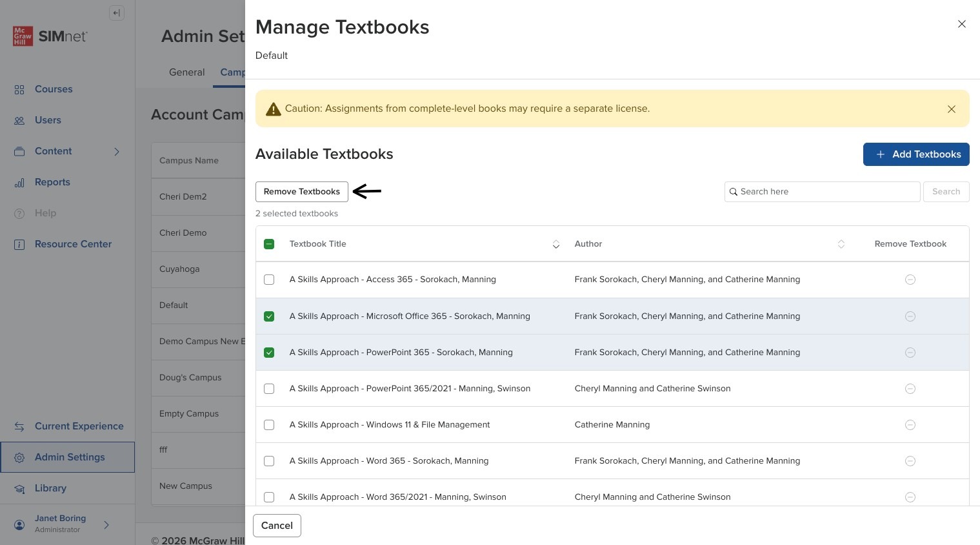
Task: Uncheck PowerPoint 365 Sorokach textbook
Action: (x=269, y=353)
